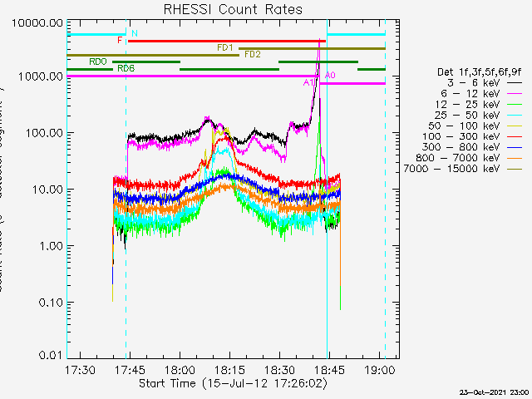Click the 100.00 y-axis label
The image size is (532, 399).
[44, 133]
